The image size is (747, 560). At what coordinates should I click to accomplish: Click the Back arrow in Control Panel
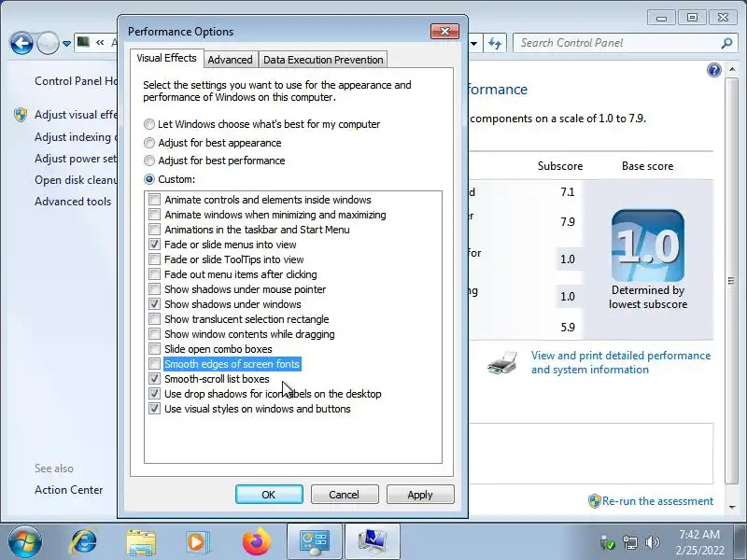point(21,44)
